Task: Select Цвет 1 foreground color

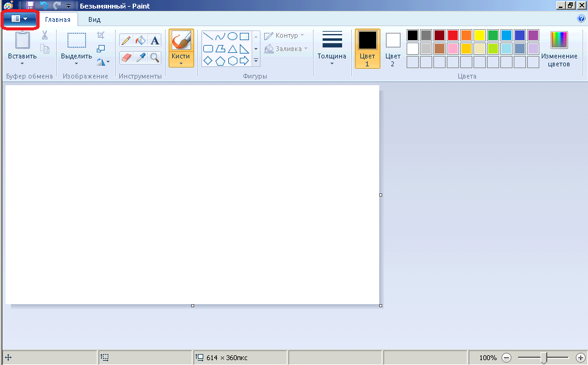Action: [368, 49]
